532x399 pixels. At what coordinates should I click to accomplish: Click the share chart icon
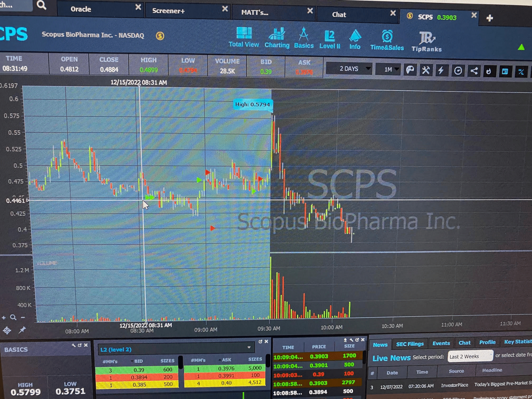474,71
